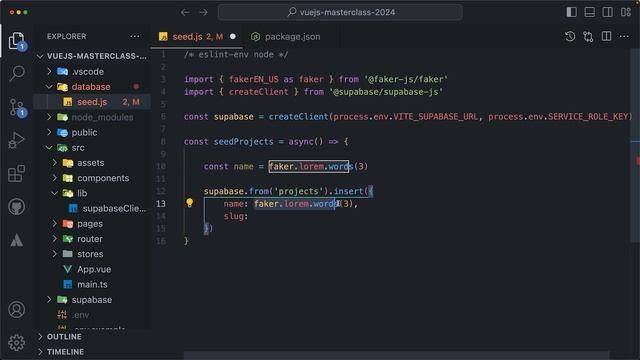Open main.ts in the explorer
This screenshot has width=640, height=360.
coord(92,284)
